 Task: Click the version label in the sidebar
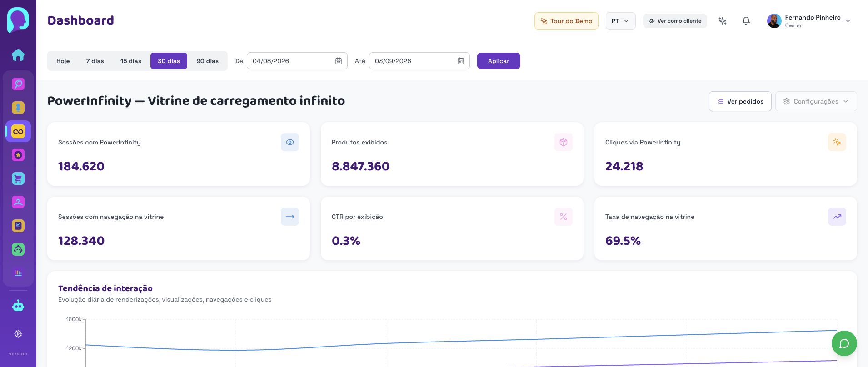point(18,354)
